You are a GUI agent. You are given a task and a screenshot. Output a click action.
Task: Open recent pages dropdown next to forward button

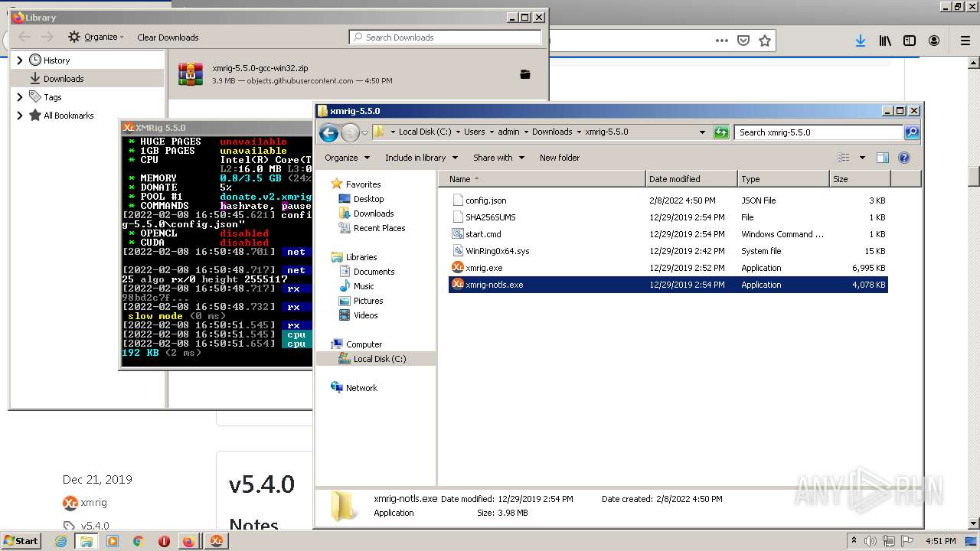point(364,132)
